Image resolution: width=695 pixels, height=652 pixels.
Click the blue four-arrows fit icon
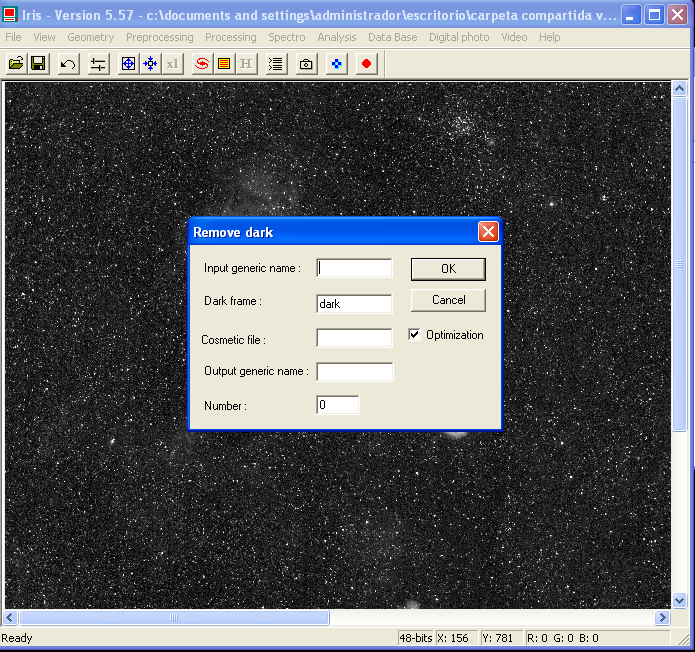pos(151,64)
